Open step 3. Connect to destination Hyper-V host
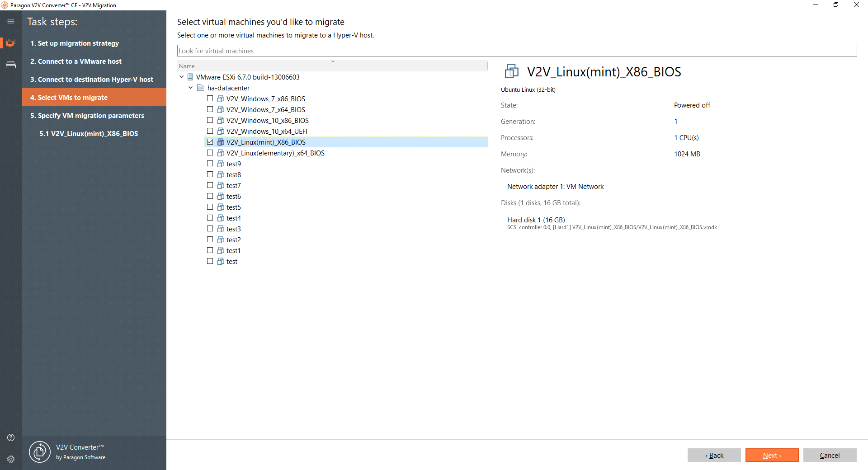Image resolution: width=868 pixels, height=470 pixels. pos(92,79)
